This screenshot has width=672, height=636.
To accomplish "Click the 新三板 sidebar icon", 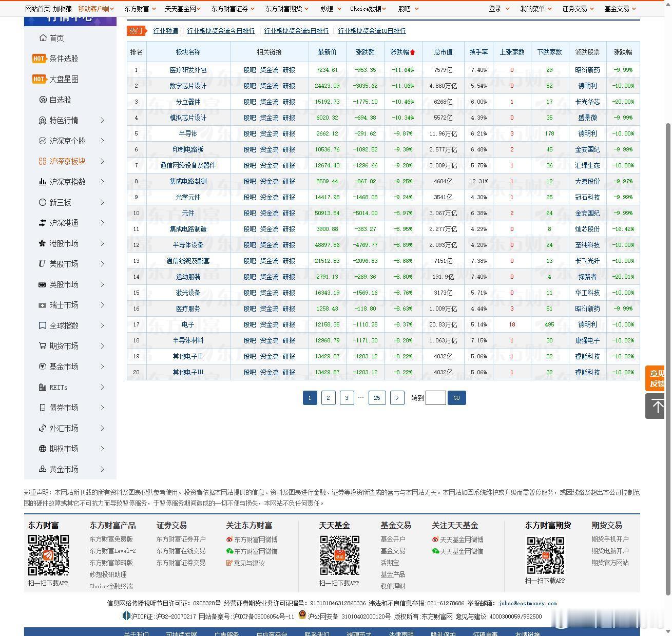I will click(x=43, y=202).
